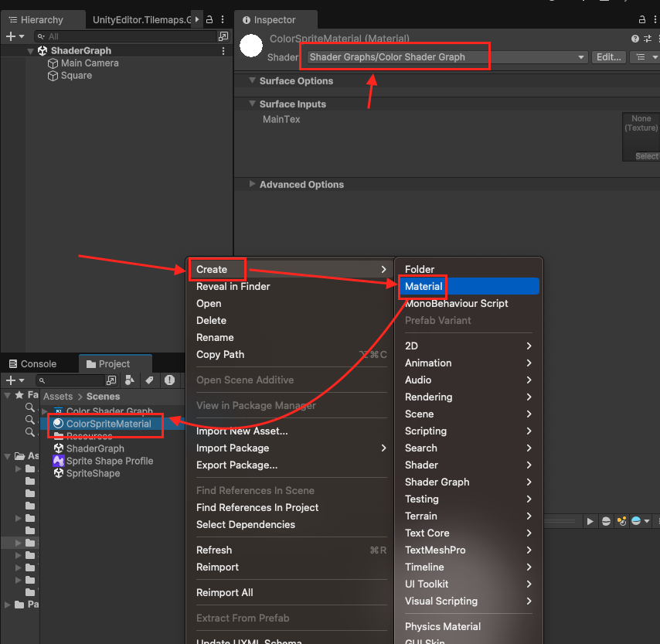Open the preview environment skybox dropdown
This screenshot has width=660, height=644.
tap(641, 521)
